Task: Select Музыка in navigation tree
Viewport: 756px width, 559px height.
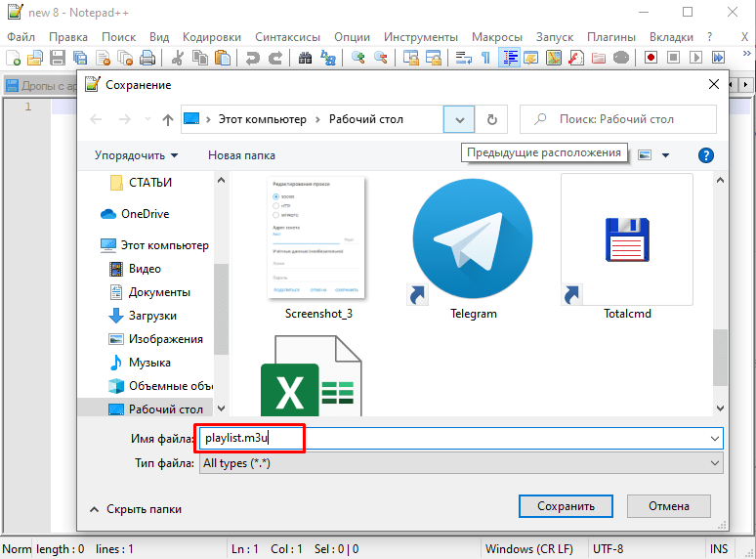Action: (x=149, y=363)
